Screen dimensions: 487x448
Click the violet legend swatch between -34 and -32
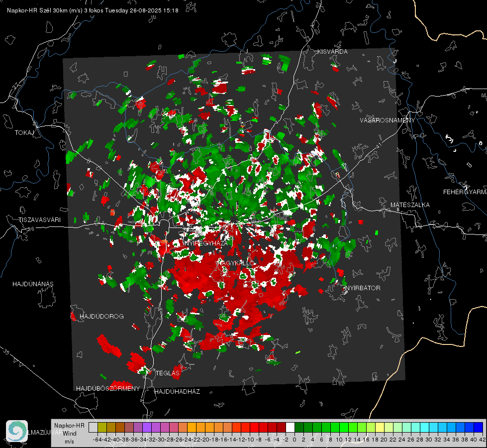tap(147, 427)
